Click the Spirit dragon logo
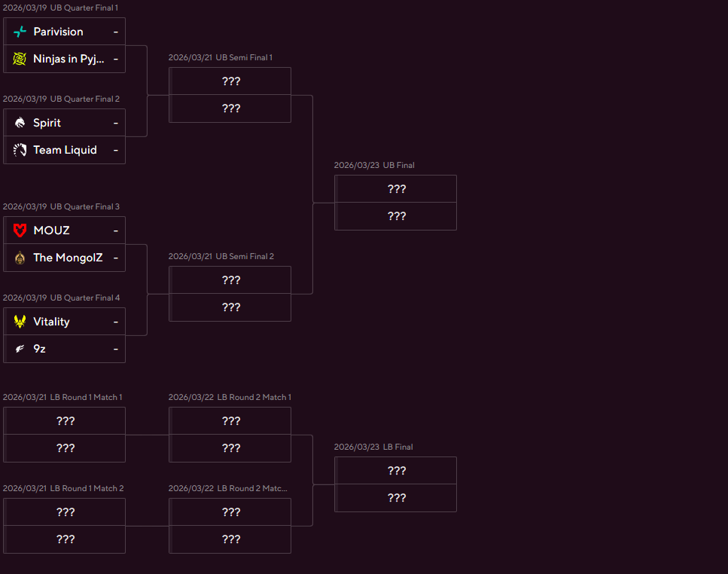Image resolution: width=728 pixels, height=574 pixels. click(20, 123)
